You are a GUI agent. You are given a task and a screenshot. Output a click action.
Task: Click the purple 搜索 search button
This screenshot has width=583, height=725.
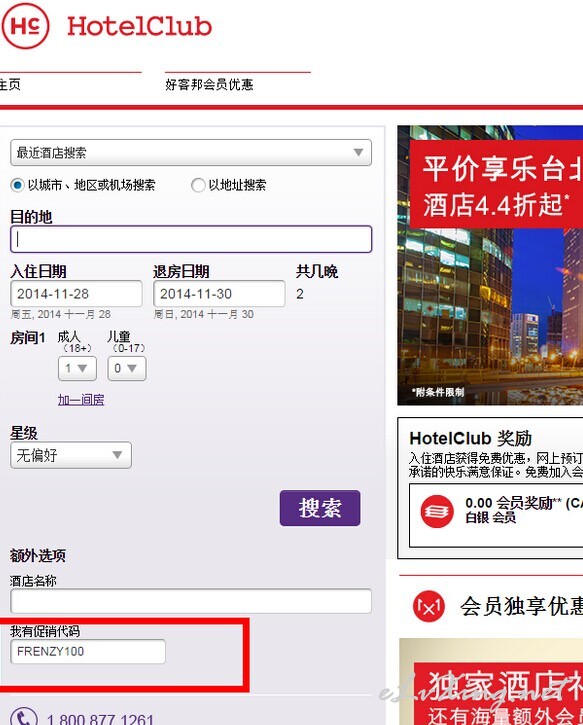coord(320,508)
